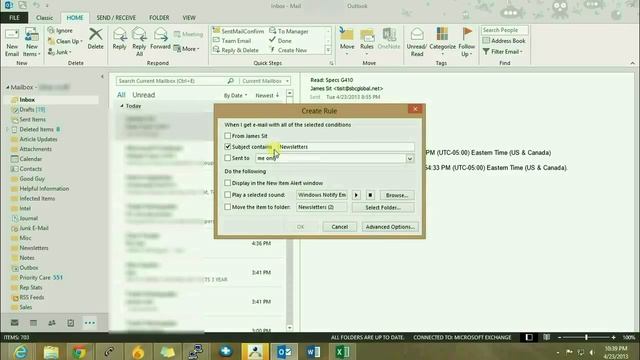
Task: Stop the sound in Create Rule dialog
Action: (x=370, y=195)
